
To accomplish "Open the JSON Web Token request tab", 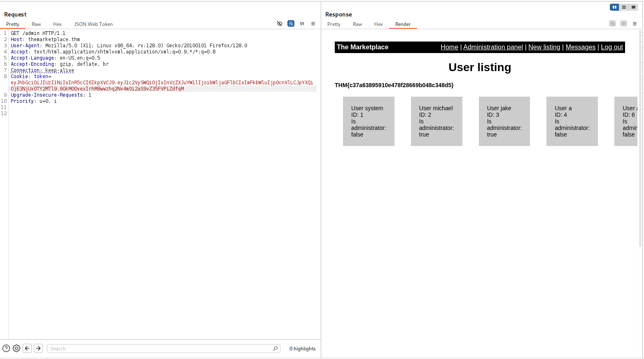I will click(93, 24).
